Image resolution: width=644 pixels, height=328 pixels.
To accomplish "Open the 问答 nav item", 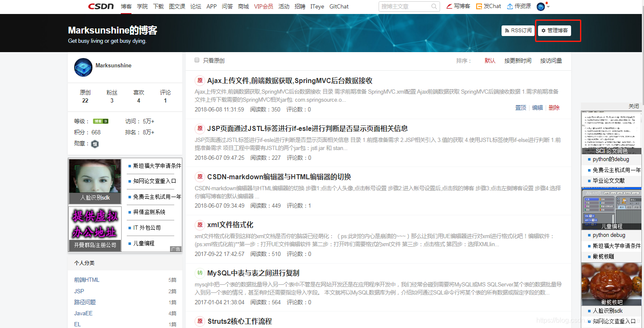I will click(227, 6).
